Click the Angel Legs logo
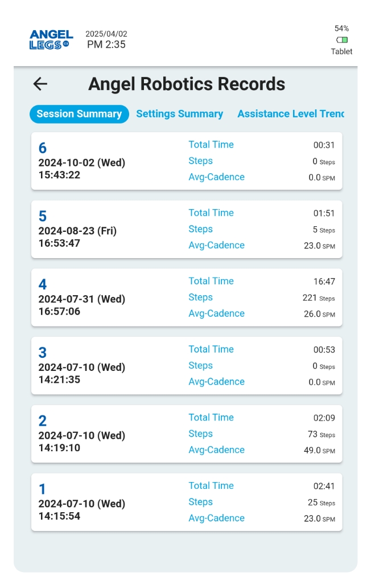 51,40
